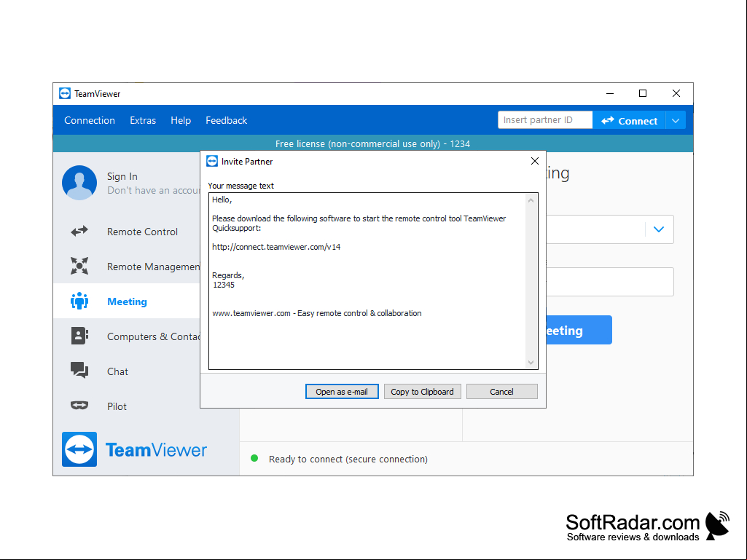Screen dimensions: 747x560
Task: Click the TeamViewer logo in sidebar bottom
Action: point(135,449)
